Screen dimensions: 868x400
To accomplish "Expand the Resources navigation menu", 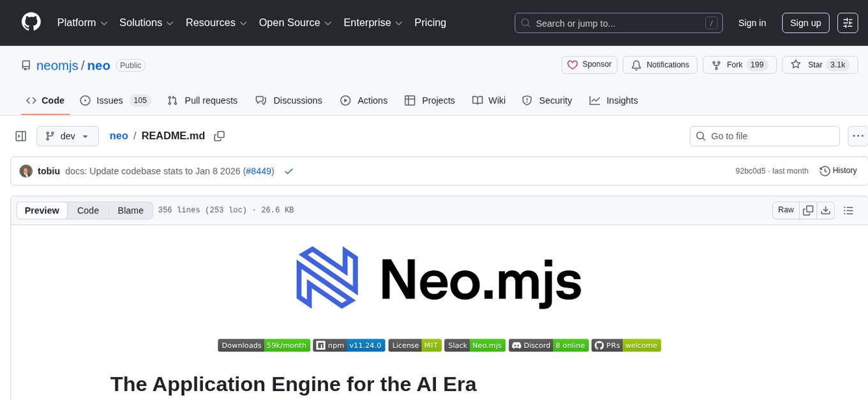I will [216, 22].
